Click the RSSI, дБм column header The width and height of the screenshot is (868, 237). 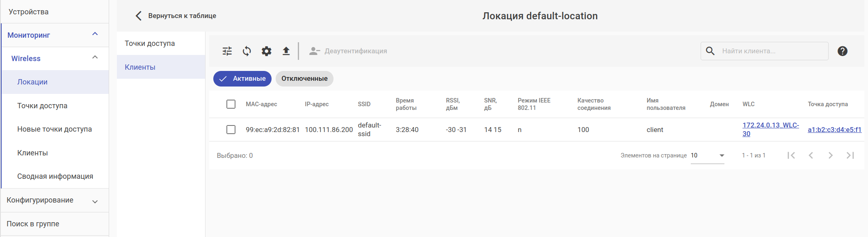453,104
